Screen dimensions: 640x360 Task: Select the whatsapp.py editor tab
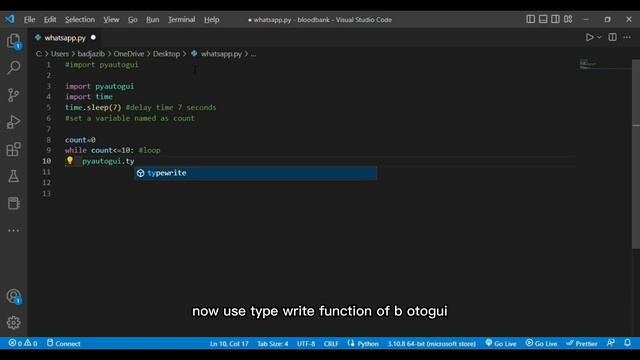point(65,38)
